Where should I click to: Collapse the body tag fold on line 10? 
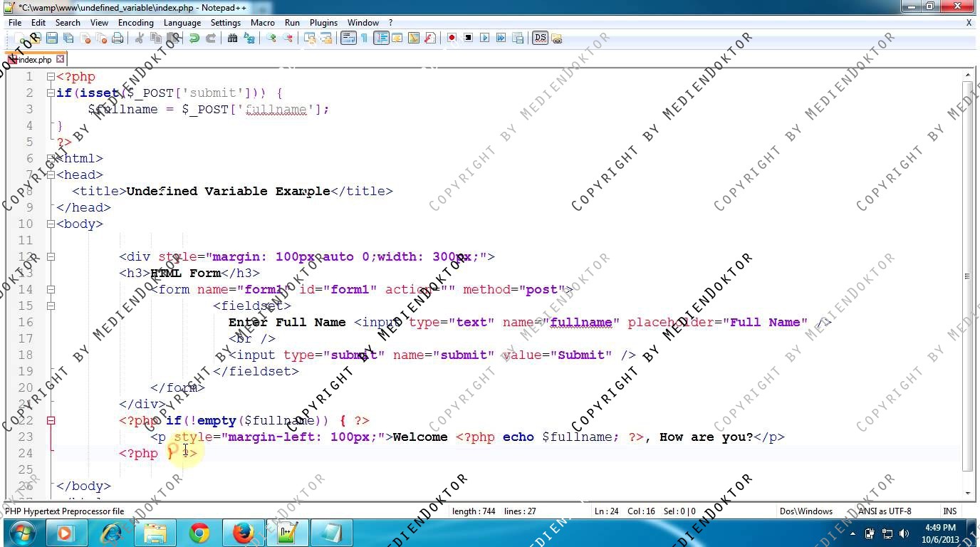click(51, 224)
